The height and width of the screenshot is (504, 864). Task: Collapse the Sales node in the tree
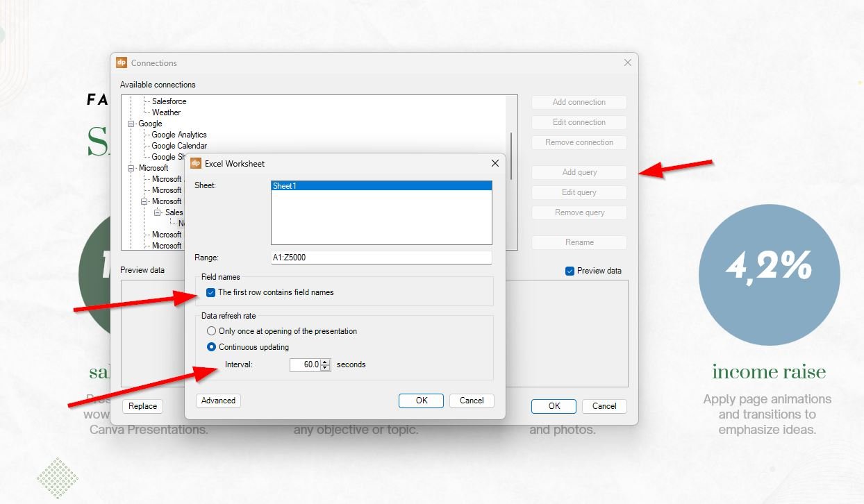pyautogui.click(x=158, y=212)
